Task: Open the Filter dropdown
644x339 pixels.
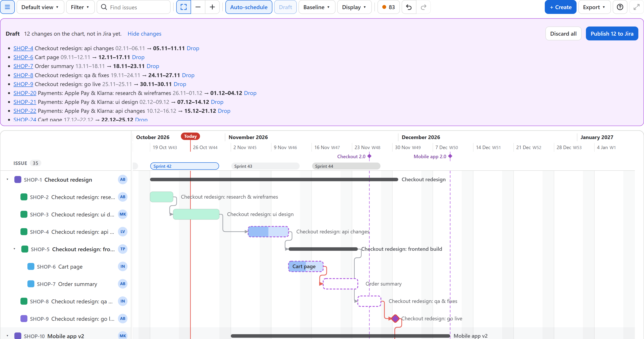Action: [80, 7]
